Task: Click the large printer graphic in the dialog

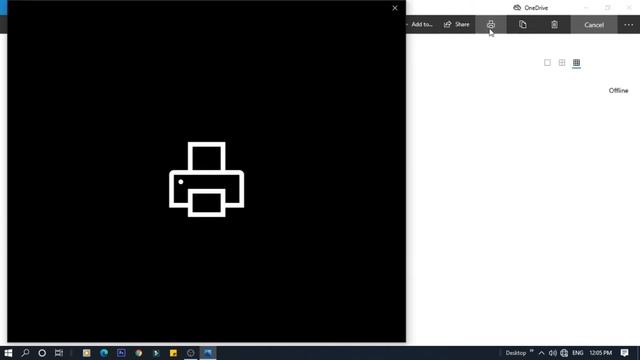Action: [207, 179]
